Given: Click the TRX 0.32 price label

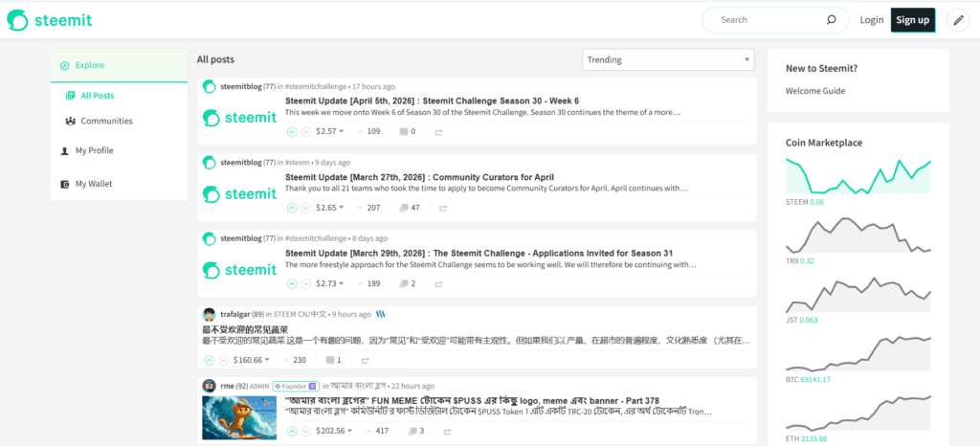Looking at the screenshot, I should 801,261.
